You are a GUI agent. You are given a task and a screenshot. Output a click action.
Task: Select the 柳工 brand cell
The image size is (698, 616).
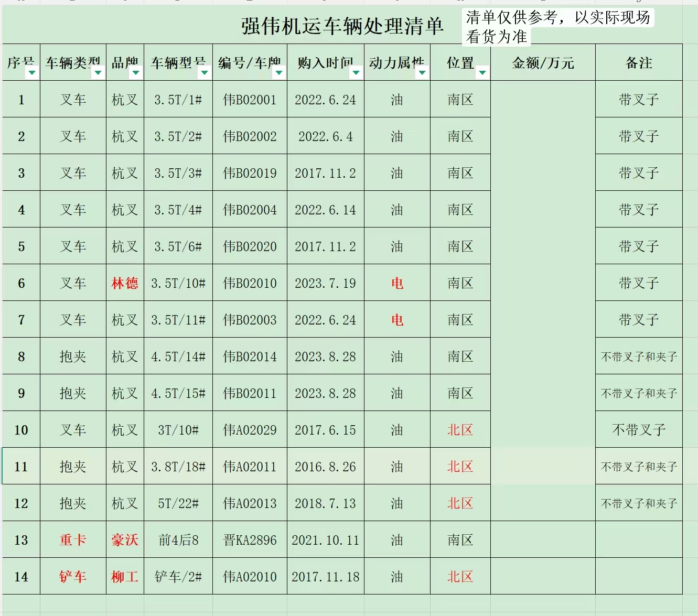click(125, 577)
